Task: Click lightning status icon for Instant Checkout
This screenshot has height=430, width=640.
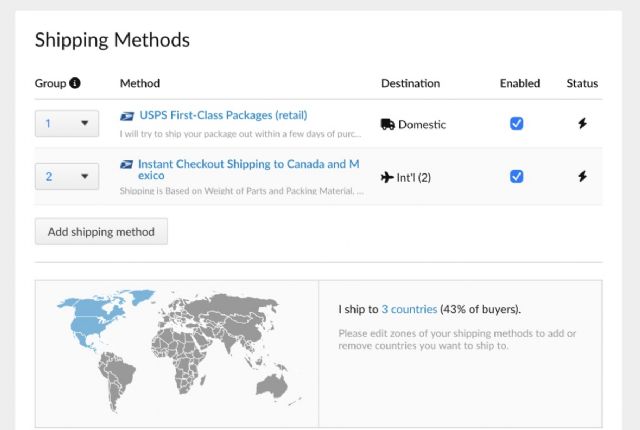Action: click(x=583, y=177)
